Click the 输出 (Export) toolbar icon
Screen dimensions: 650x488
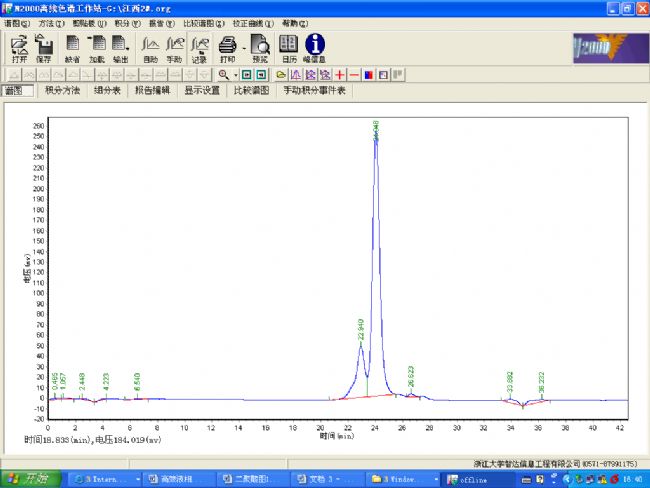[121, 47]
